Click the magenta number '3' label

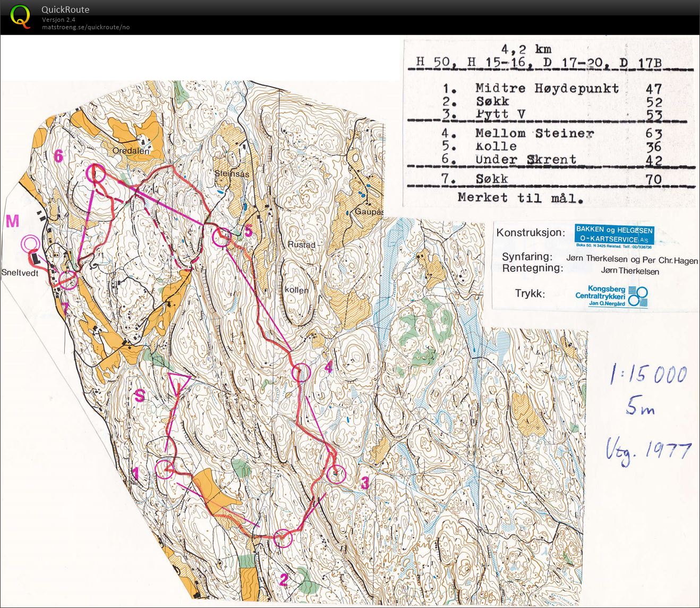(x=364, y=483)
